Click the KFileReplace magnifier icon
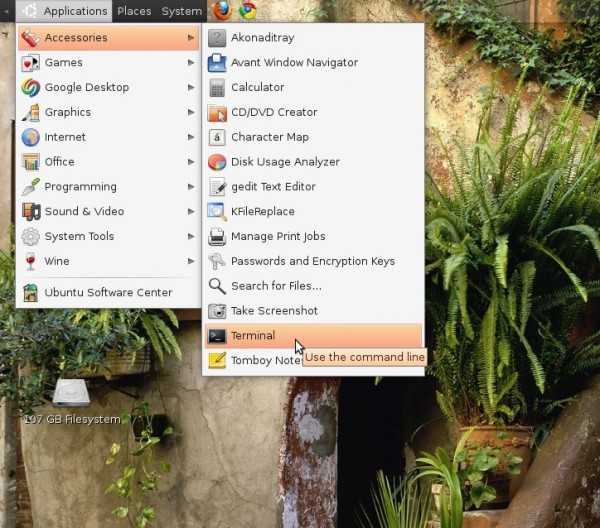Image resolution: width=600 pixels, height=528 pixels. click(x=217, y=212)
